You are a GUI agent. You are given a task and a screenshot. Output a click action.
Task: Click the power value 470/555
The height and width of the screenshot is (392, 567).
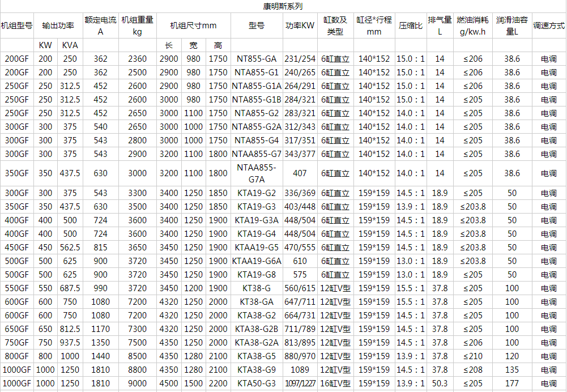(x=300, y=248)
